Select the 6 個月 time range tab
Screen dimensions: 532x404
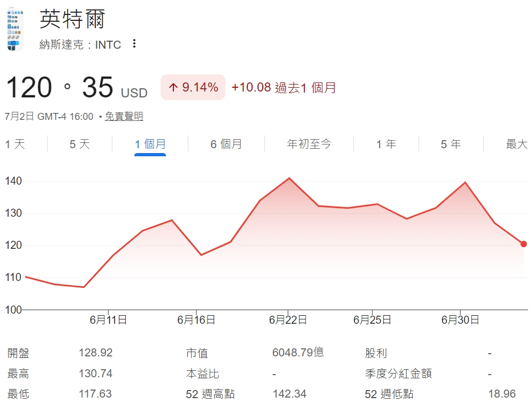point(226,144)
